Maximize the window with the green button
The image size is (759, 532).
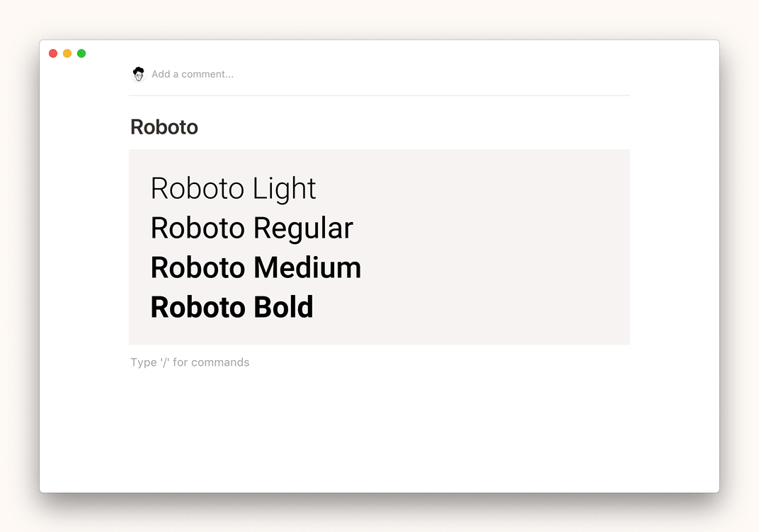(x=81, y=53)
